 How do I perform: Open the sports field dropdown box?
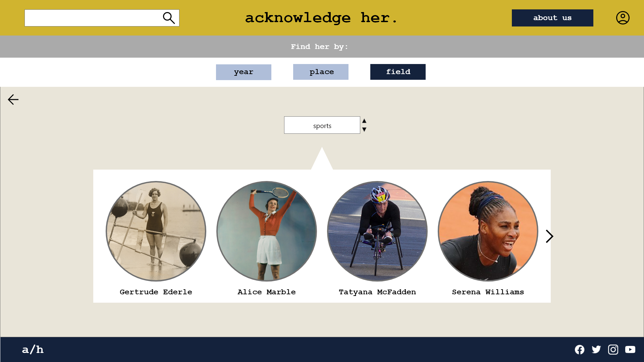coord(322,125)
